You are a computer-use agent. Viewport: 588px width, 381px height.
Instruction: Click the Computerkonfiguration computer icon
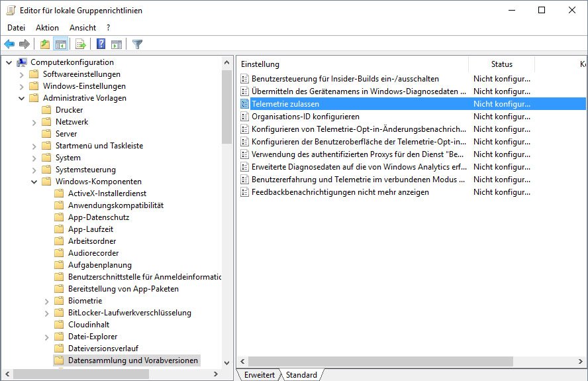point(22,62)
